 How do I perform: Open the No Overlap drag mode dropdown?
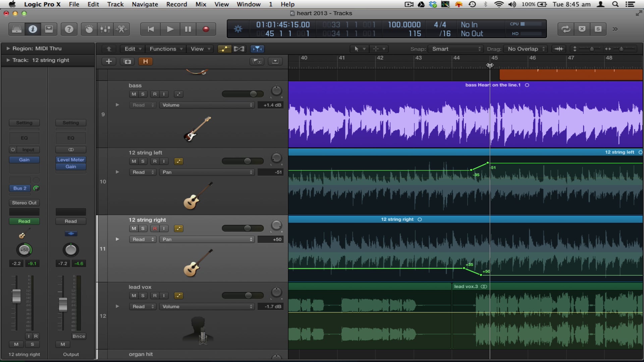tap(525, 49)
